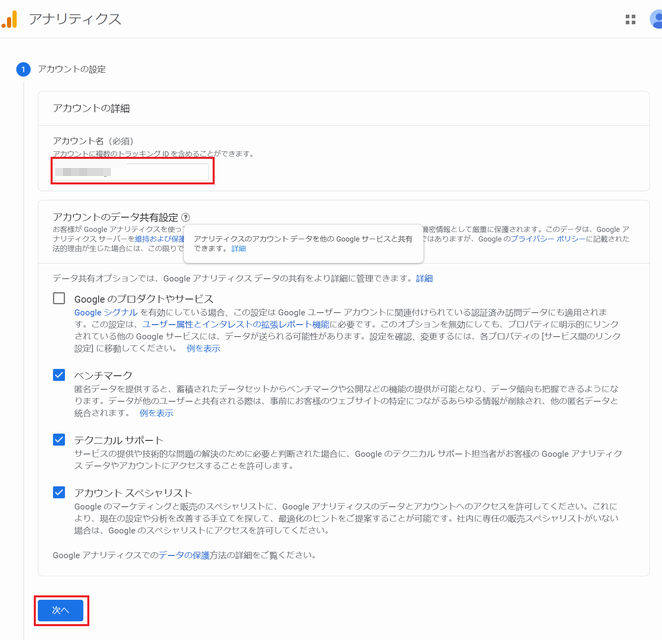Uncheck the テクニカル サポート checkbox
Image resolution: width=662 pixels, height=640 pixels.
click(x=59, y=440)
